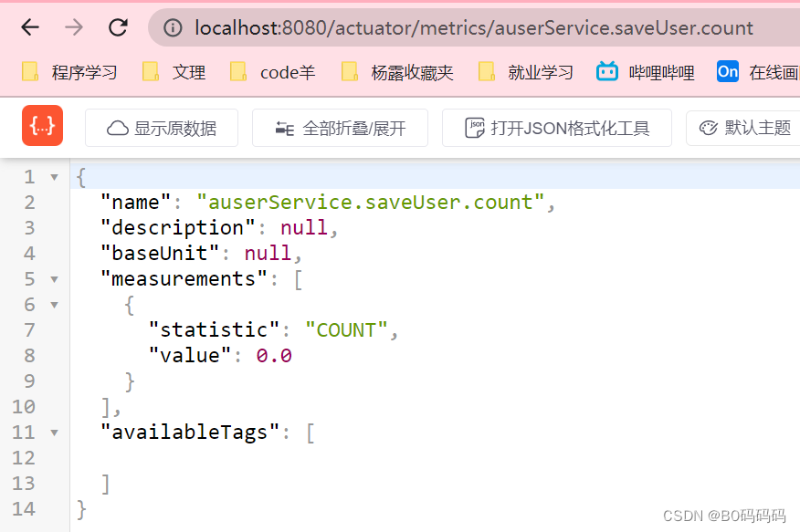The width and height of the screenshot is (800, 532).
Task: Click the "value" key
Action: [190, 355]
